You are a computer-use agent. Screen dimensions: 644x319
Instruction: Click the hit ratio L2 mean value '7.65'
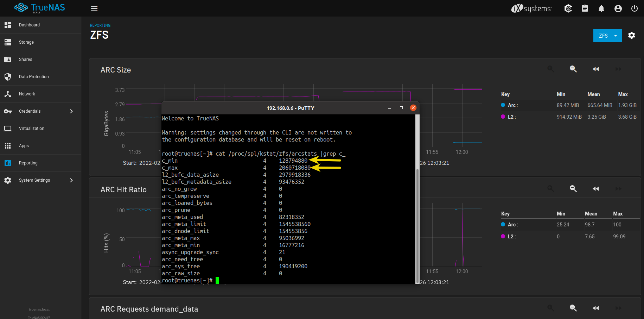click(x=590, y=237)
